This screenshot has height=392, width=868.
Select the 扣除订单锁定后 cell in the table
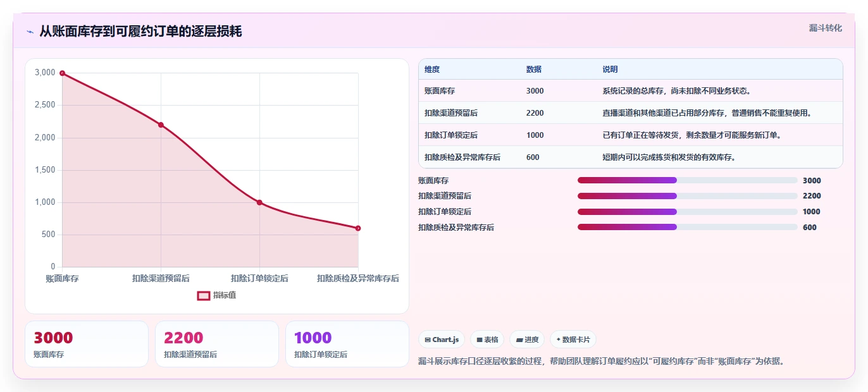pos(451,135)
